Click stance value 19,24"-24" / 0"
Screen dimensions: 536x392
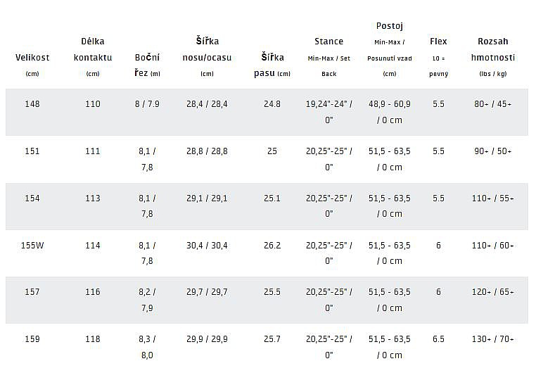point(328,112)
